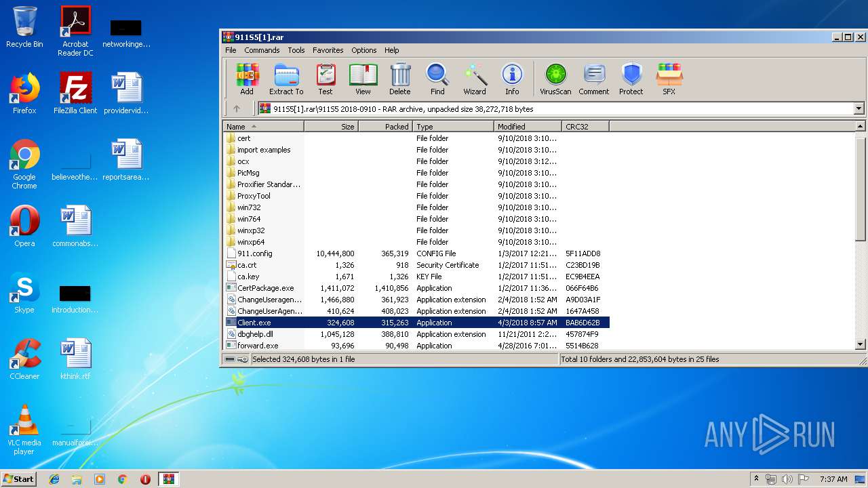Sort list by Type column
The width and height of the screenshot is (868, 488).
click(453, 127)
